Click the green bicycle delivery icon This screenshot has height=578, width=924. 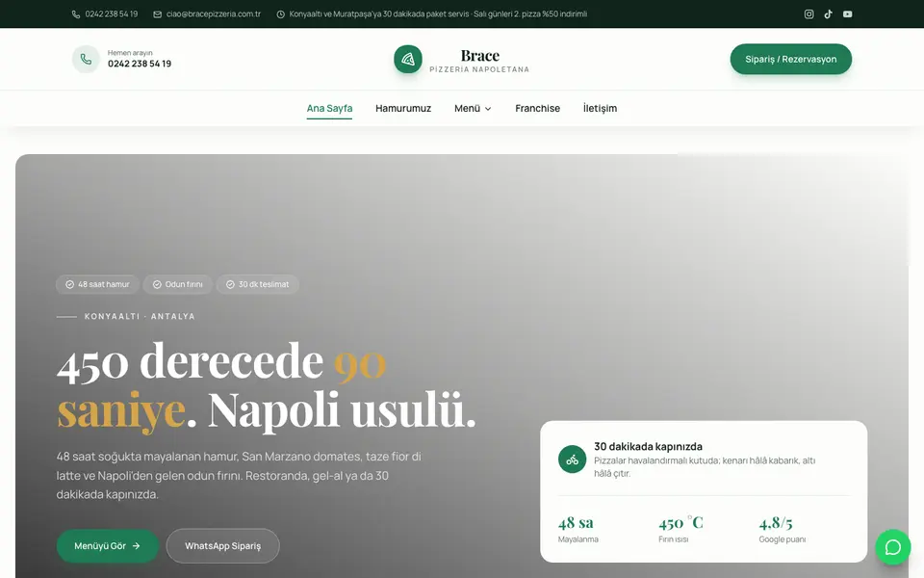(x=572, y=460)
